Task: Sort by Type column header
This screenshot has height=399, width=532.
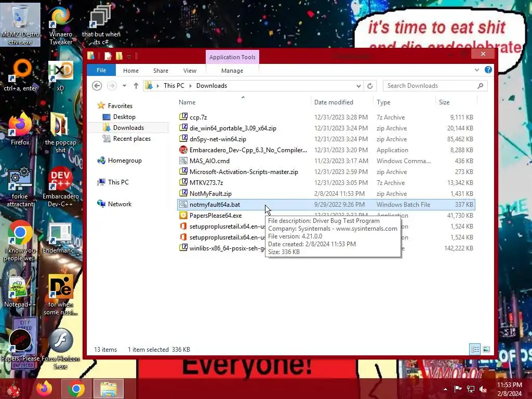Action: click(x=404, y=102)
